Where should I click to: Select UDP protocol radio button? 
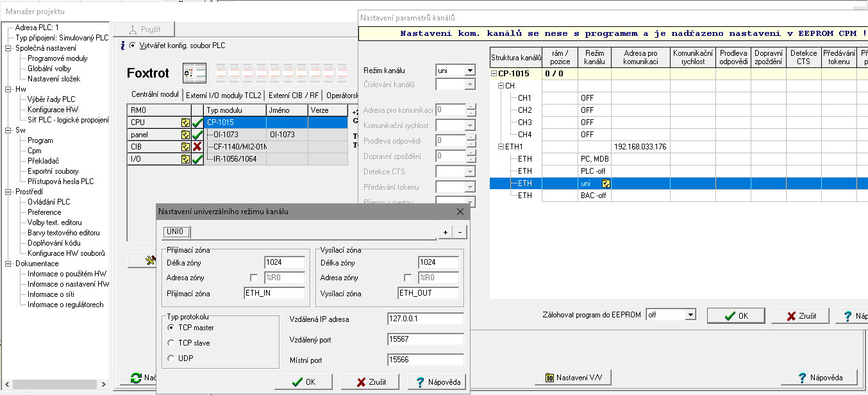171,358
